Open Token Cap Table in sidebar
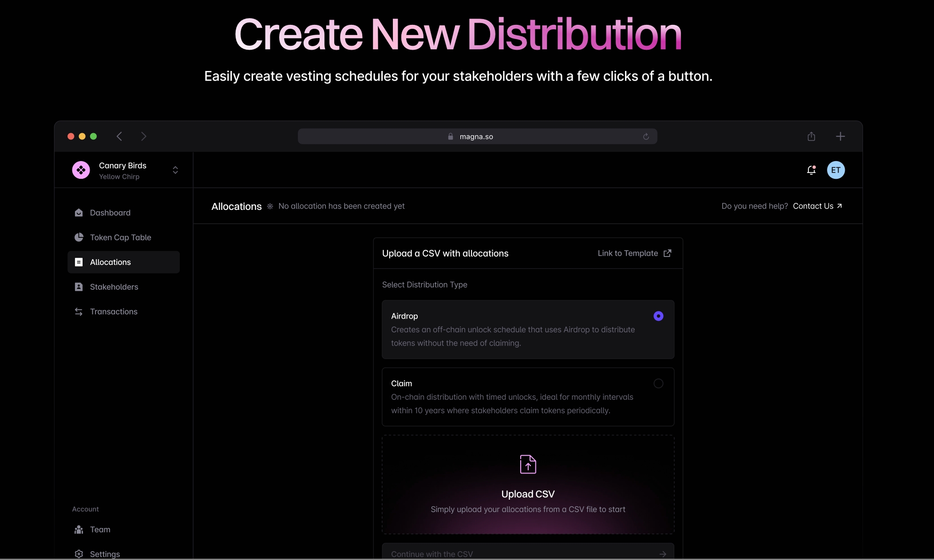Screen dimensions: 934x560 tap(120, 237)
